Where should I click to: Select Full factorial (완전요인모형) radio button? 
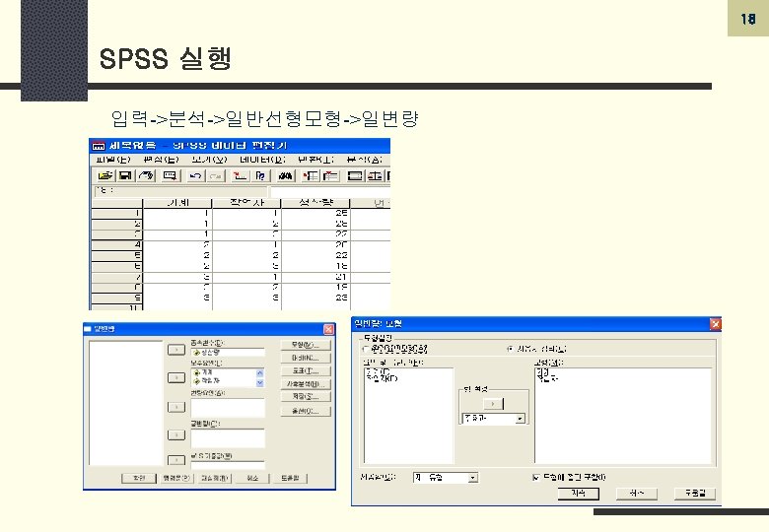366,349
